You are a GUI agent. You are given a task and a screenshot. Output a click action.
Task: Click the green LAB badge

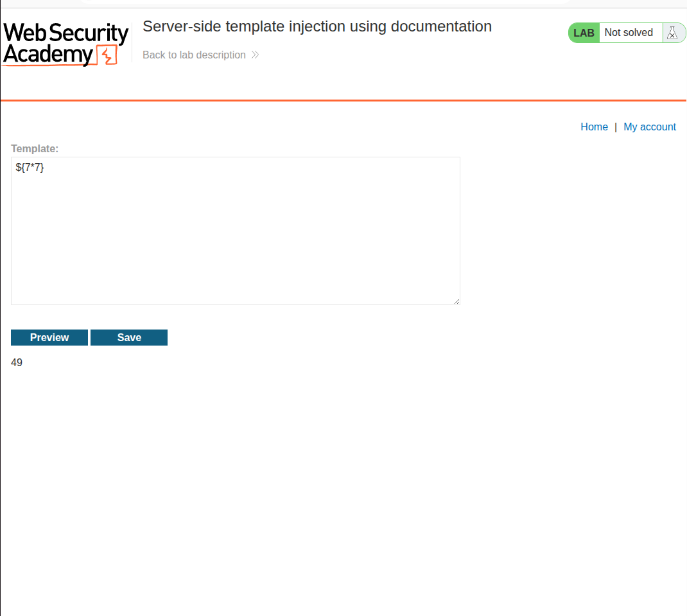[x=584, y=33]
